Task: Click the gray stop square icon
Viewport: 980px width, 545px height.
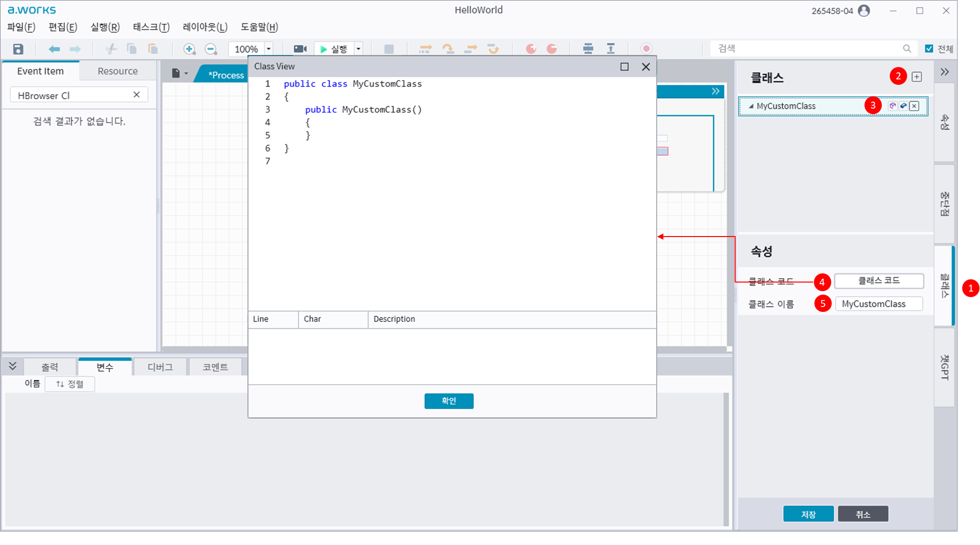Action: tap(389, 49)
